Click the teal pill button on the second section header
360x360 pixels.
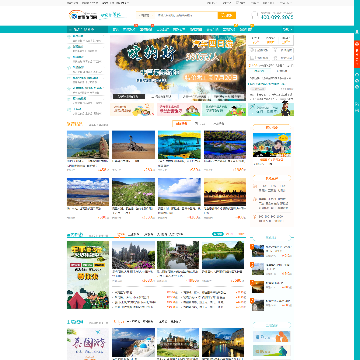[x=218, y=234]
